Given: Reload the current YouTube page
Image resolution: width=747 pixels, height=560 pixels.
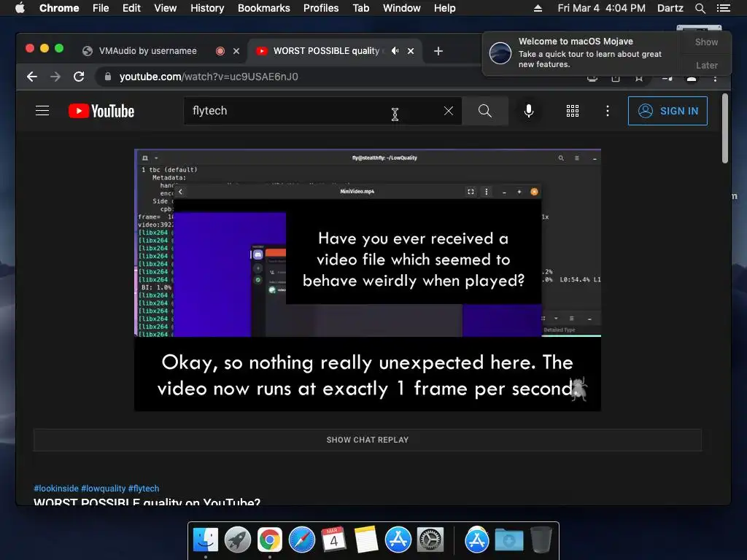Looking at the screenshot, I should [79, 77].
